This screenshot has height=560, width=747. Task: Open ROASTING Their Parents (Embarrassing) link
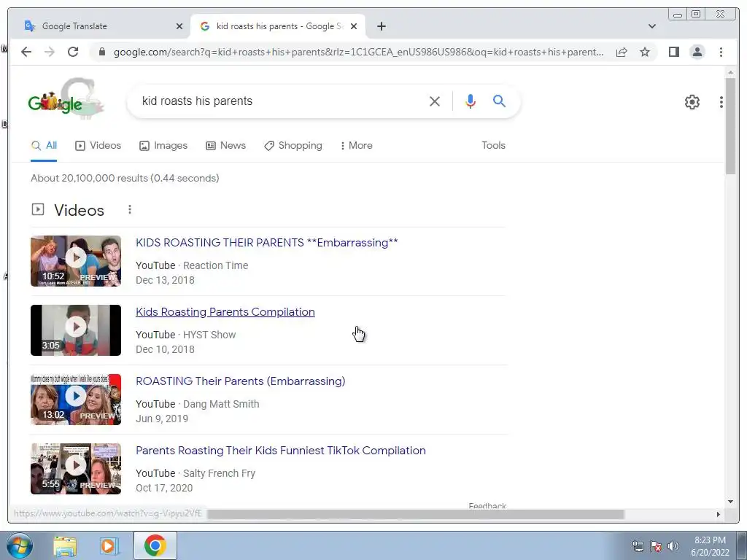pyautogui.click(x=241, y=381)
